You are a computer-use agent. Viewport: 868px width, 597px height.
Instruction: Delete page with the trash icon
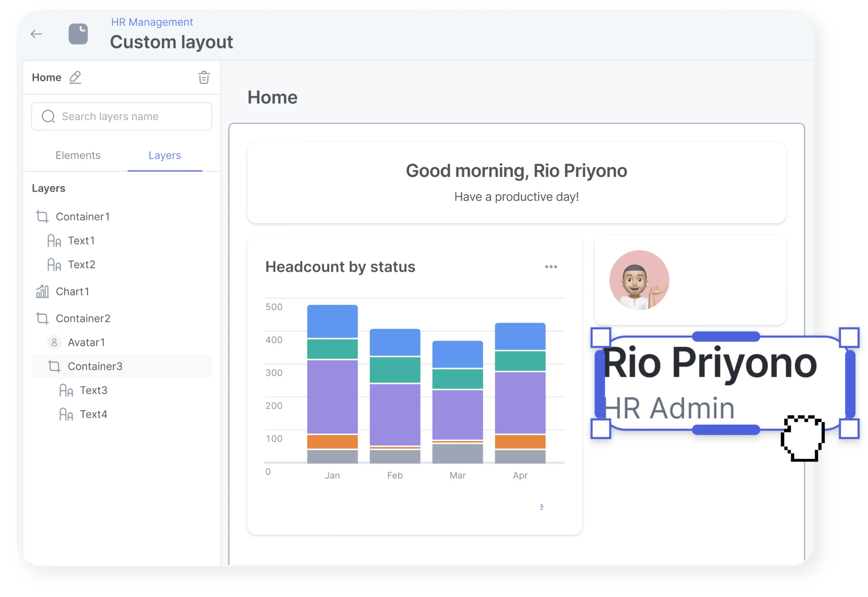click(x=203, y=77)
